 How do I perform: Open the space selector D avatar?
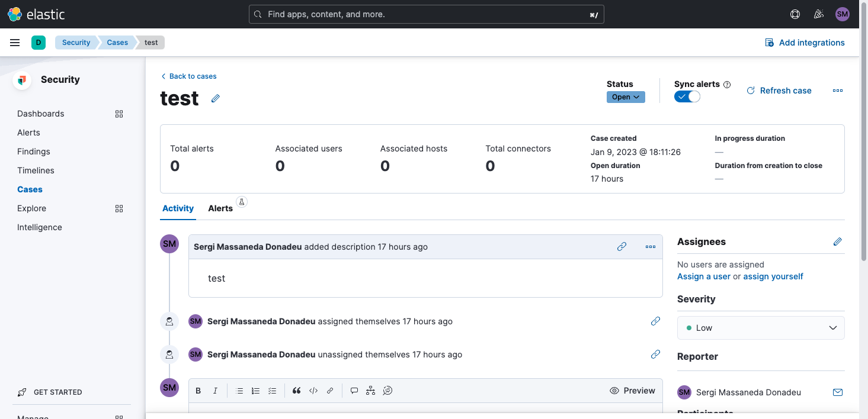(39, 43)
